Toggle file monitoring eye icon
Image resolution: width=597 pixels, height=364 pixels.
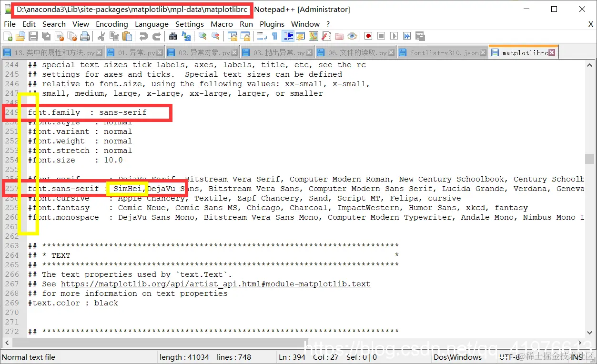tap(352, 36)
